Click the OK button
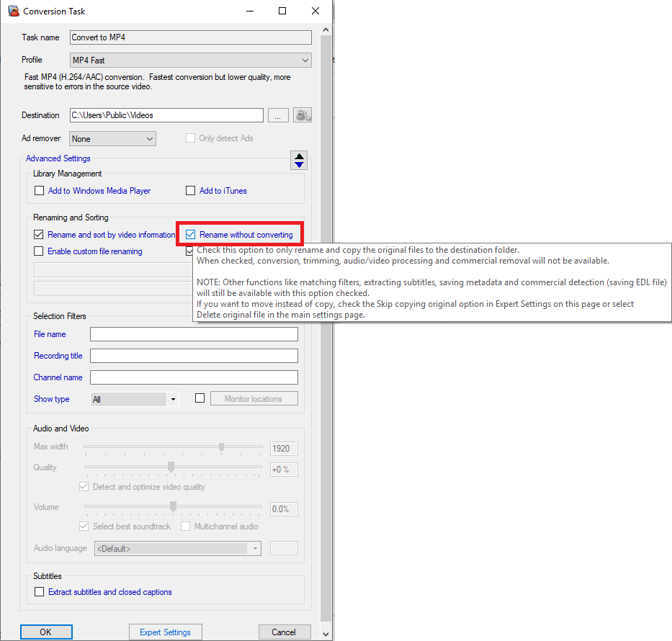672x641 pixels. click(46, 632)
